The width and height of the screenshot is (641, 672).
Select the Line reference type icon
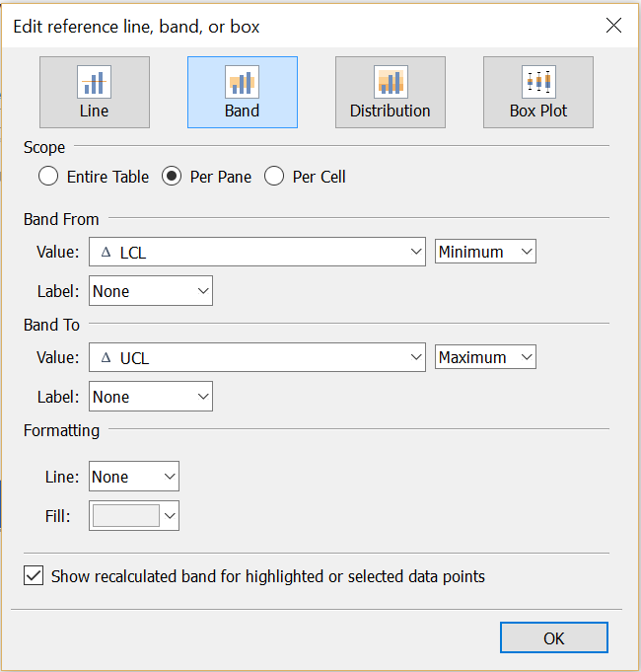[94, 82]
